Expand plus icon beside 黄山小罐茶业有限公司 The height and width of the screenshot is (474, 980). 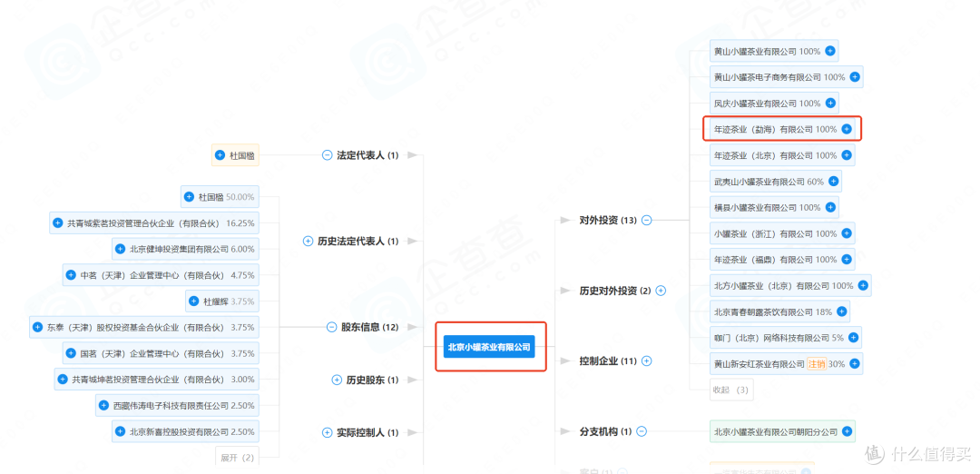pos(830,51)
